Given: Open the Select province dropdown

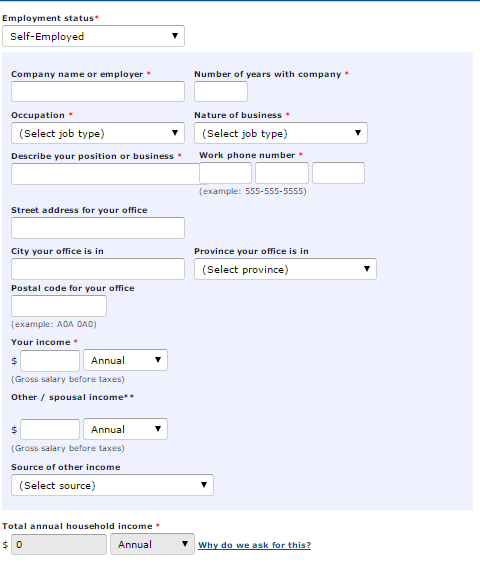Looking at the screenshot, I should pos(285,269).
